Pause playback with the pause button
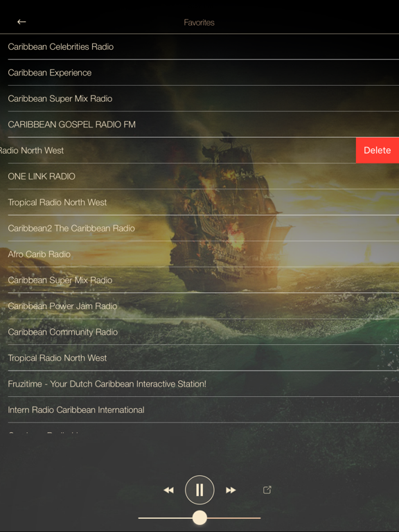The width and height of the screenshot is (399, 532). [199, 490]
